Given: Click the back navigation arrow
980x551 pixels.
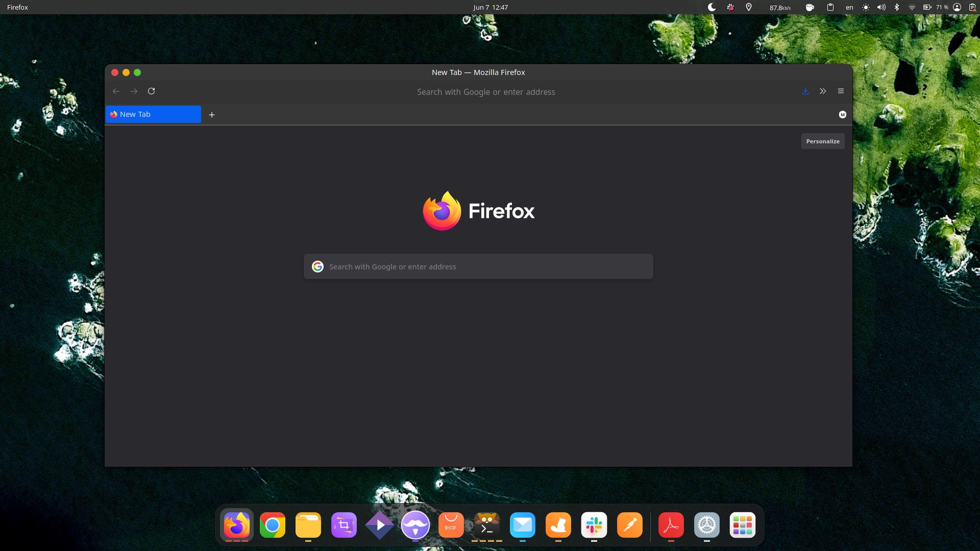Looking at the screenshot, I should pyautogui.click(x=116, y=91).
